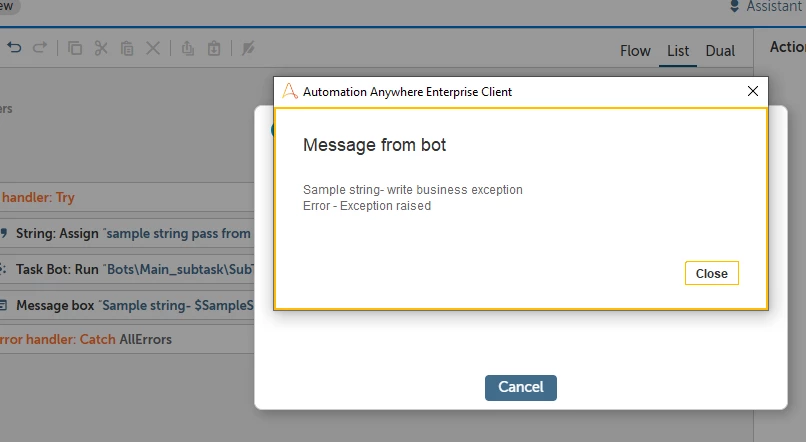
Task: Select the Message box action row
Action: tap(127, 305)
